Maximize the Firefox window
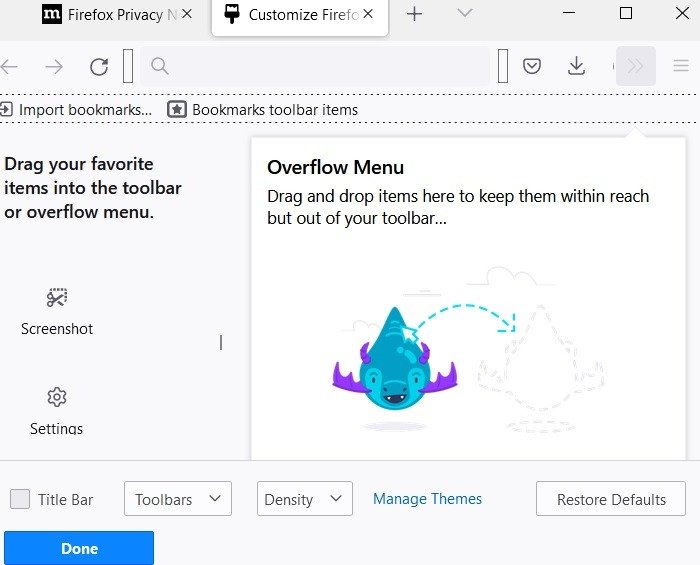Image resolution: width=700 pixels, height=565 pixels. pyautogui.click(x=626, y=13)
